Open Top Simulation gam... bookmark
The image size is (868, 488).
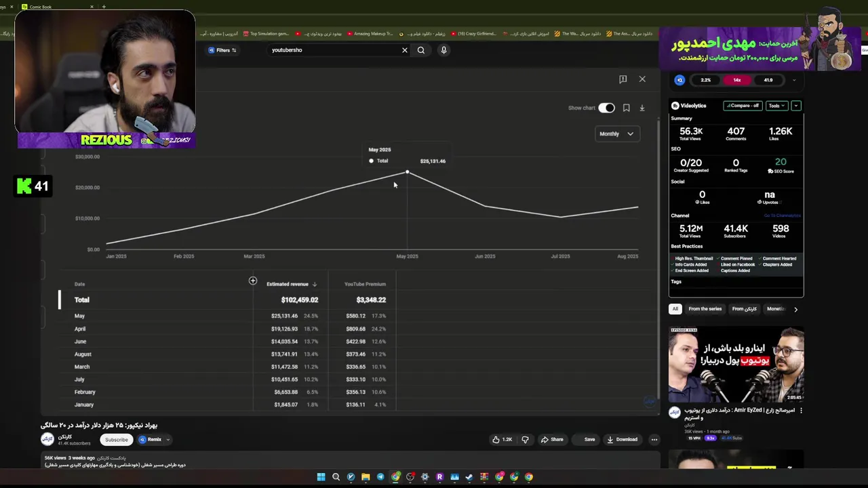click(265, 34)
